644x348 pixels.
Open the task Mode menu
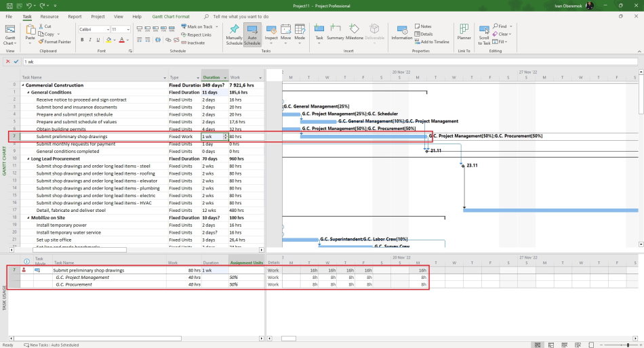pyautogui.click(x=300, y=35)
